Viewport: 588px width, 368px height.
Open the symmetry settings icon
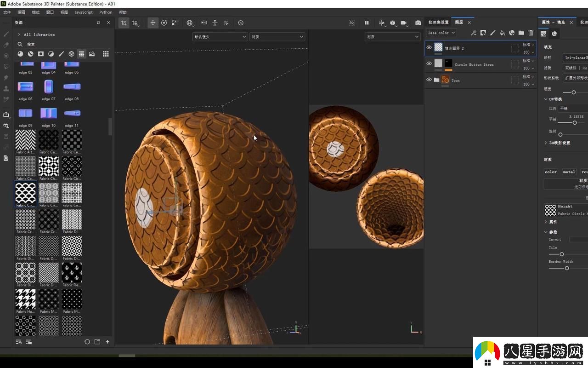(204, 23)
